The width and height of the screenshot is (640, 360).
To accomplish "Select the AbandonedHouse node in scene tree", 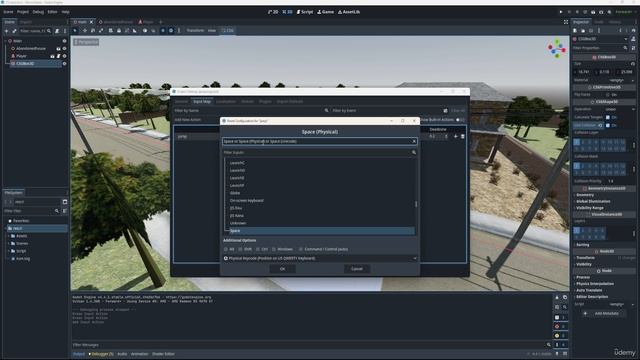I will [31, 49].
